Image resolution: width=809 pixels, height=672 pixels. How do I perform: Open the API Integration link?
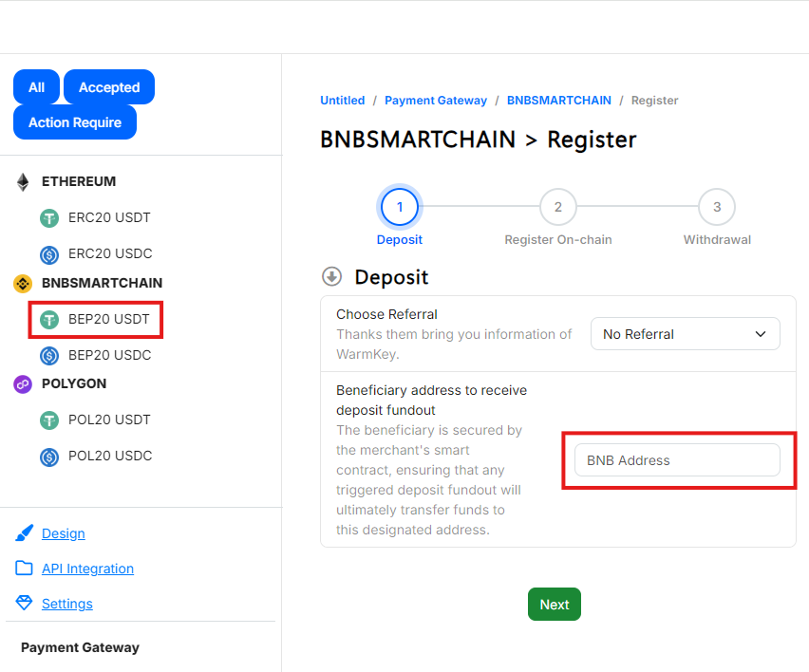coord(87,569)
